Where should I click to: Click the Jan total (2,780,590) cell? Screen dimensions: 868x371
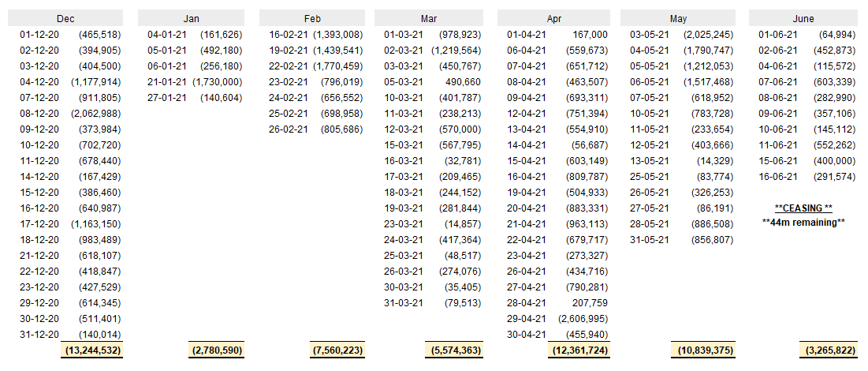217,350
